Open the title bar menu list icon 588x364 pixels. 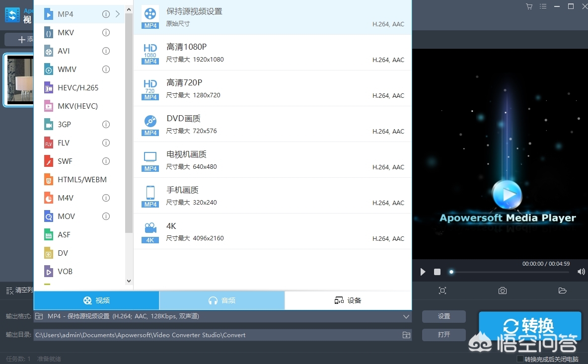(543, 6)
